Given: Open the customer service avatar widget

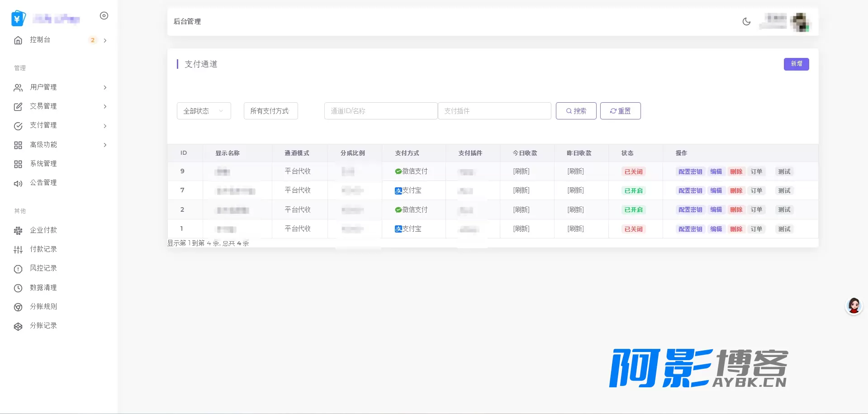Looking at the screenshot, I should pos(854,306).
